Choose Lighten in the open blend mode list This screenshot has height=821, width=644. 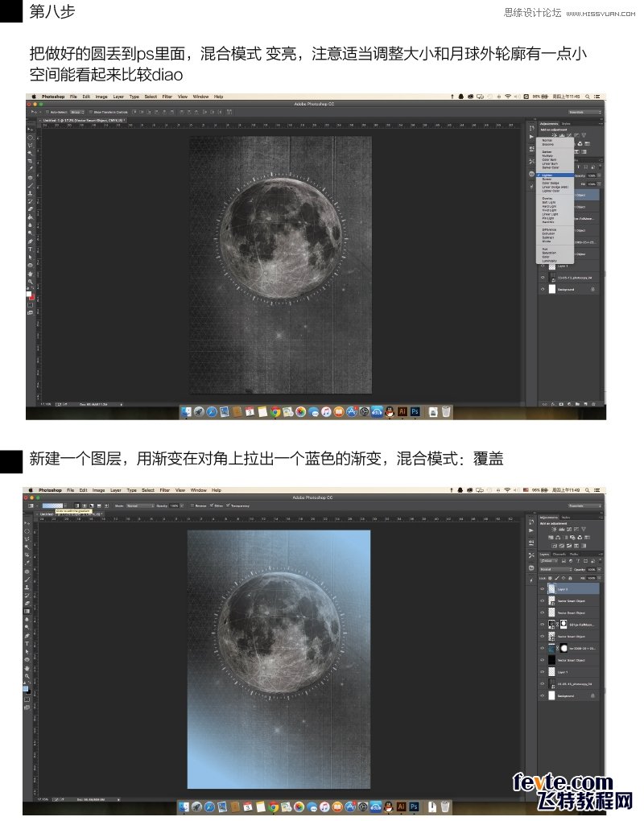pos(555,175)
